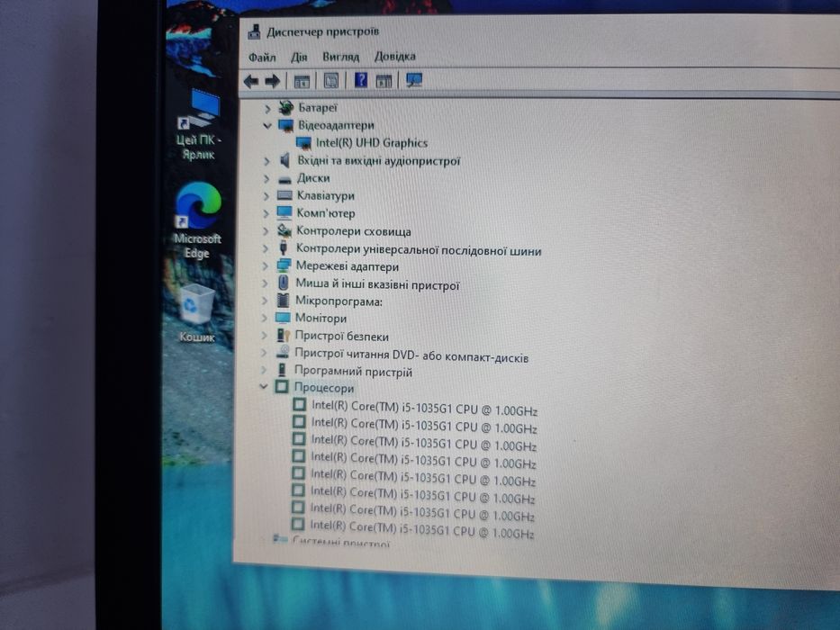
Task: Select the Програмний пристрій icon
Action: [x=283, y=370]
